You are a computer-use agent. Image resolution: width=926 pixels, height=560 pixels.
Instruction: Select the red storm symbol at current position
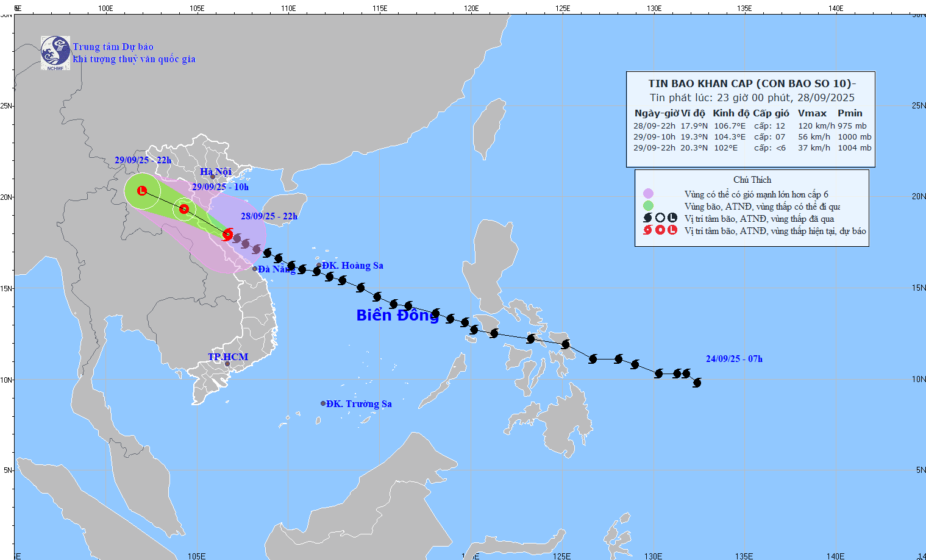tap(229, 235)
